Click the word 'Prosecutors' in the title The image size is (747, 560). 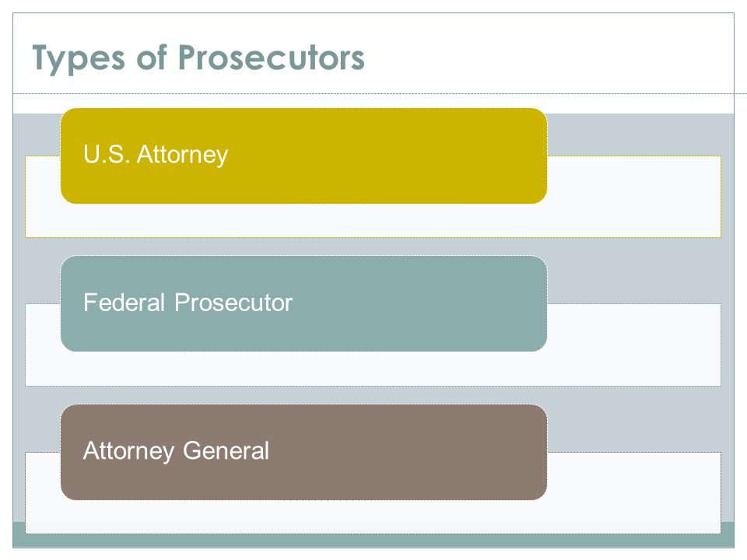(x=272, y=58)
